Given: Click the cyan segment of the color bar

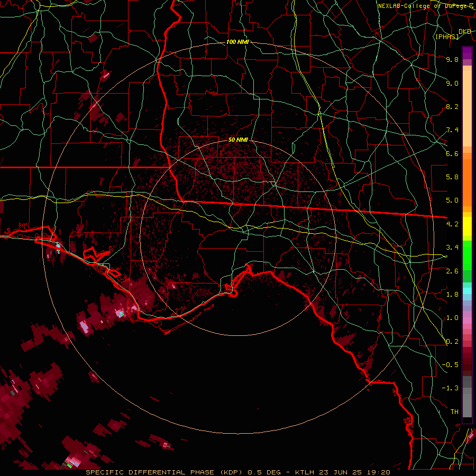Looking at the screenshot, I should (467, 291).
